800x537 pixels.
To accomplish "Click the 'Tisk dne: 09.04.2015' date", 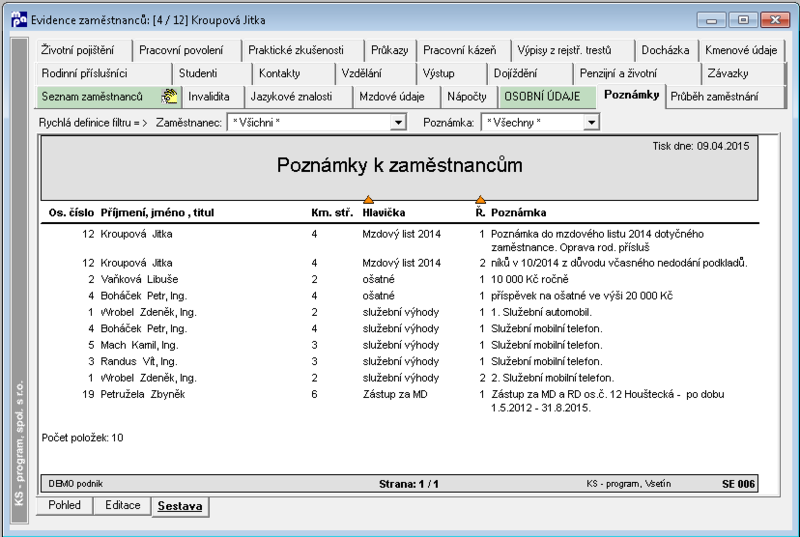I will pyautogui.click(x=701, y=146).
